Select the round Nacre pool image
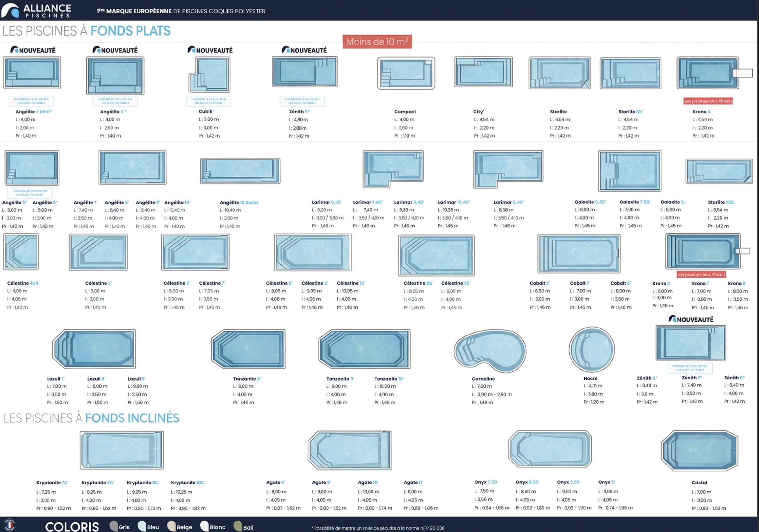The image size is (759, 532). pos(591,349)
